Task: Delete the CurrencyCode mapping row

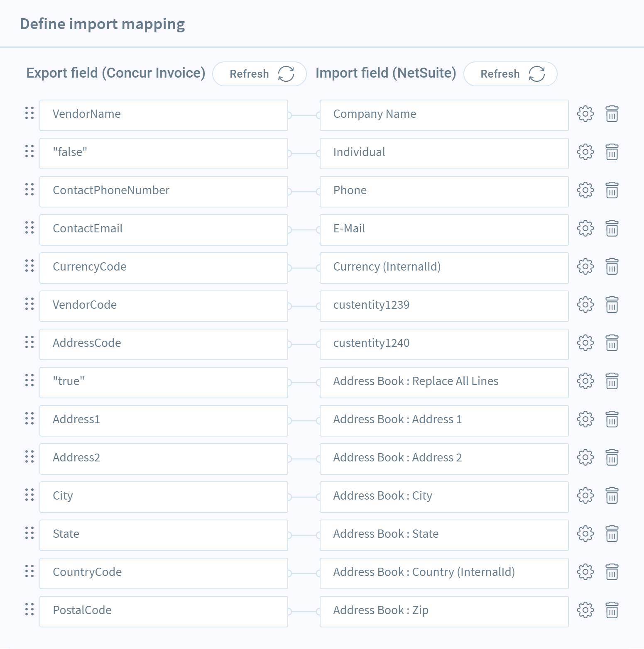Action: (x=612, y=266)
